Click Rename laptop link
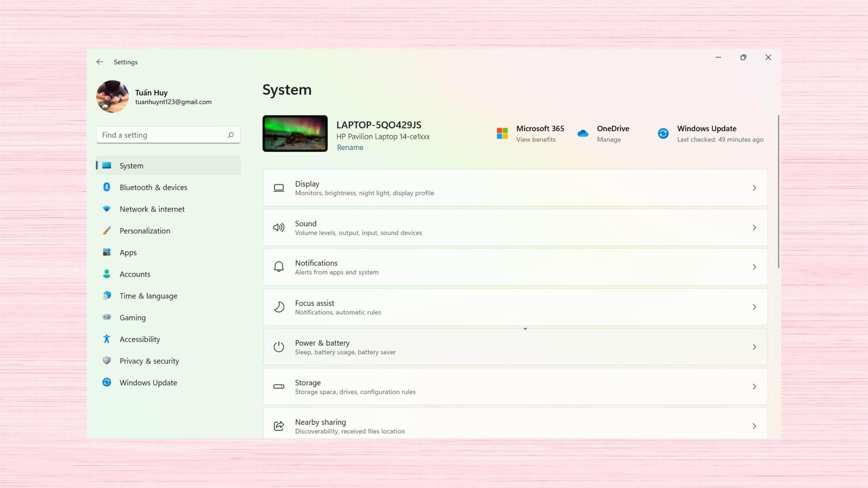Image resolution: width=868 pixels, height=488 pixels. [351, 147]
